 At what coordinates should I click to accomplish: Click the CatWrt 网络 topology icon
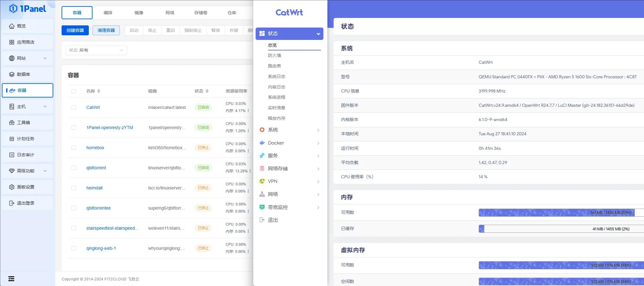coord(262,194)
